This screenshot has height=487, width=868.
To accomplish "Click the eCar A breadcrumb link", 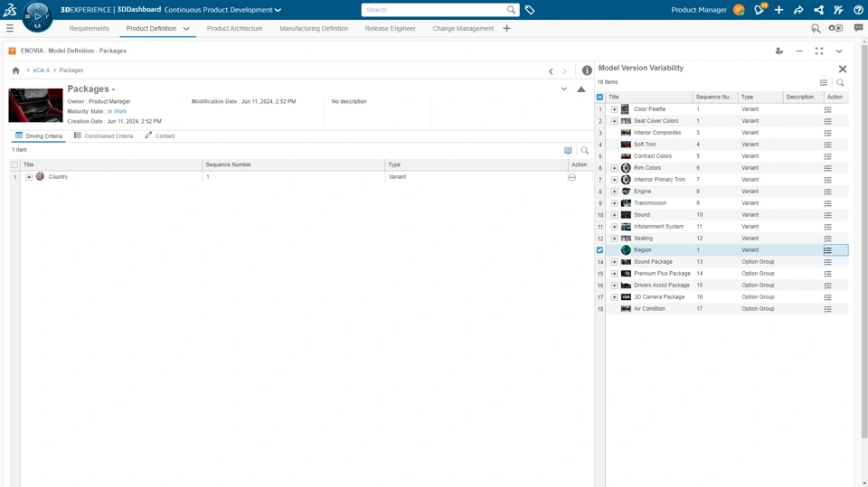I will coord(41,70).
